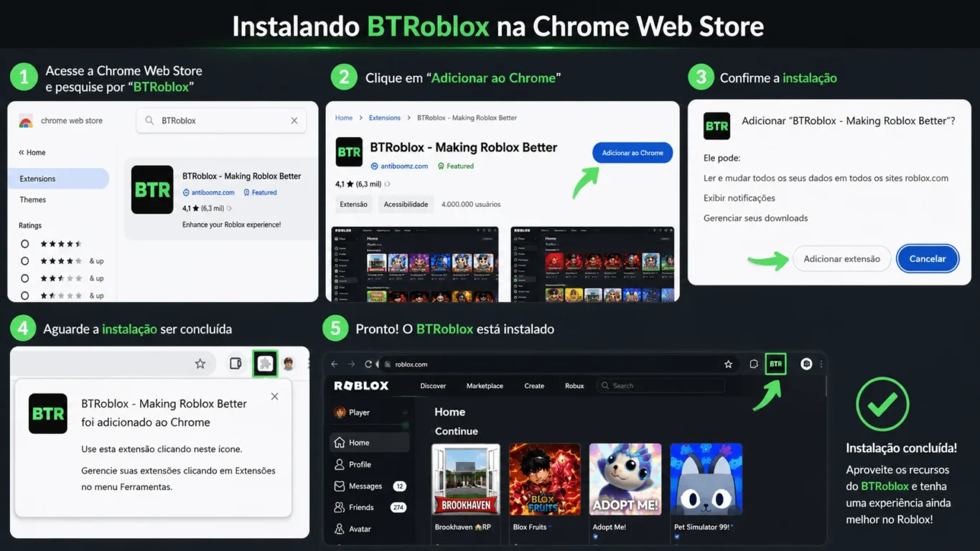Choose the 4 stars & up rating filter
980x551 pixels.
coord(25,261)
